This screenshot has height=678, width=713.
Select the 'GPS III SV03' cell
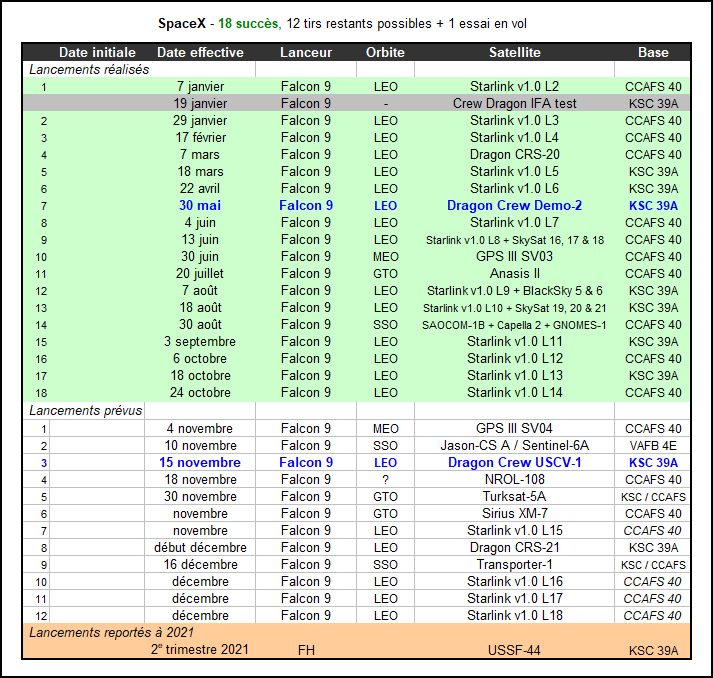(515, 256)
